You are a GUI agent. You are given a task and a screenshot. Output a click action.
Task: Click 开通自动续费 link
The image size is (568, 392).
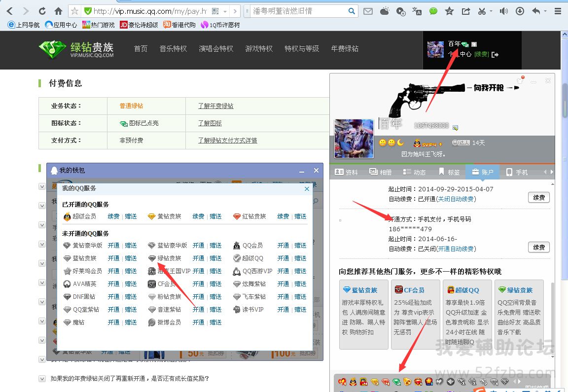tap(456, 249)
